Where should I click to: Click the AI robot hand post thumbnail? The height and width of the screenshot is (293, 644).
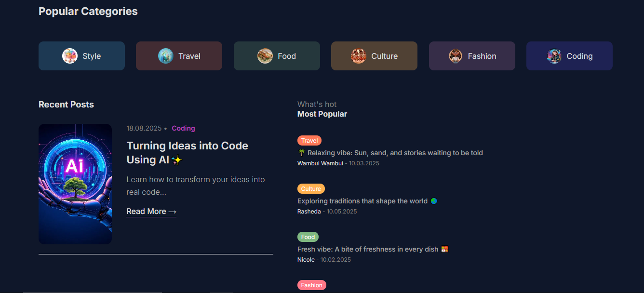(x=75, y=184)
